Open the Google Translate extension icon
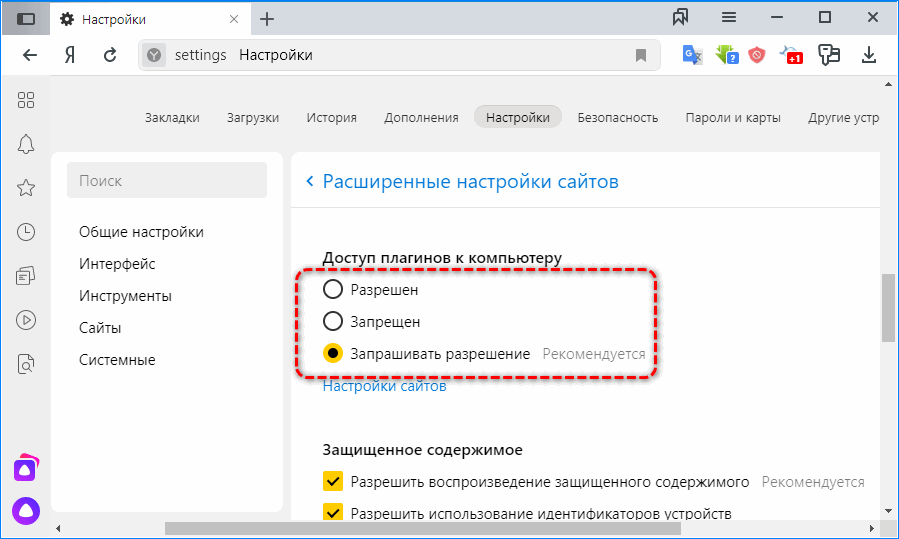Image resolution: width=899 pixels, height=539 pixels. (x=693, y=55)
